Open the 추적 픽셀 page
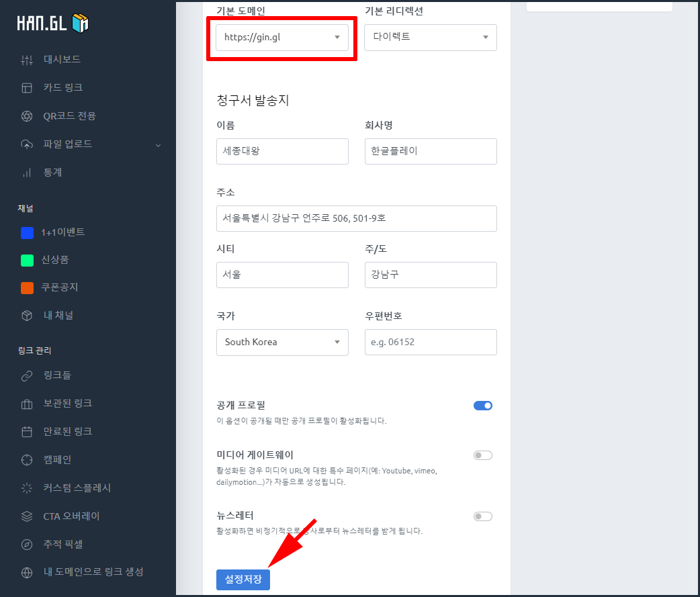This screenshot has height=597, width=700. click(x=63, y=545)
